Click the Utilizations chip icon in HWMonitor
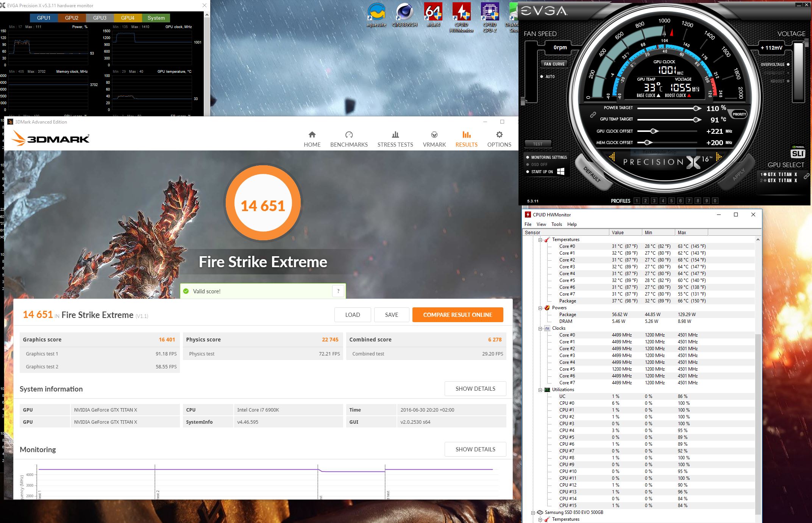The height and width of the screenshot is (523, 812). pyautogui.click(x=547, y=390)
